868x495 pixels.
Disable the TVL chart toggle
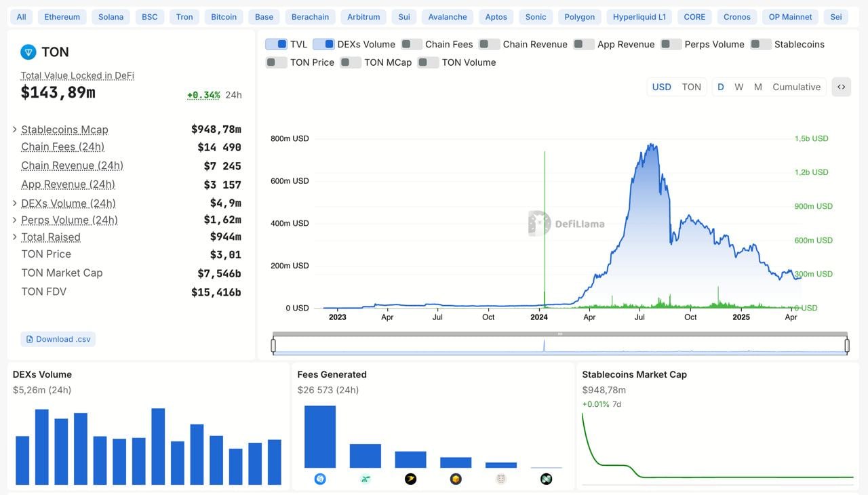tap(276, 44)
